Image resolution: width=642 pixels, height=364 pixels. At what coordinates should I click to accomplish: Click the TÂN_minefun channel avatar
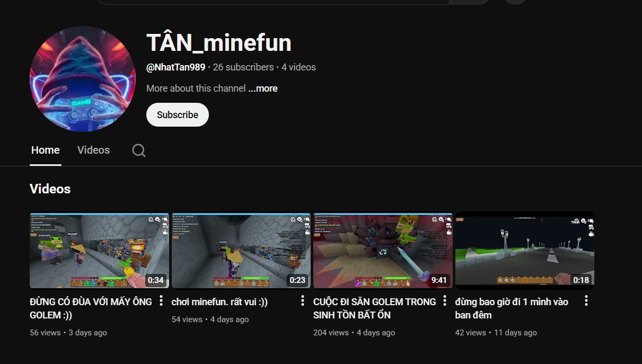pyautogui.click(x=83, y=79)
